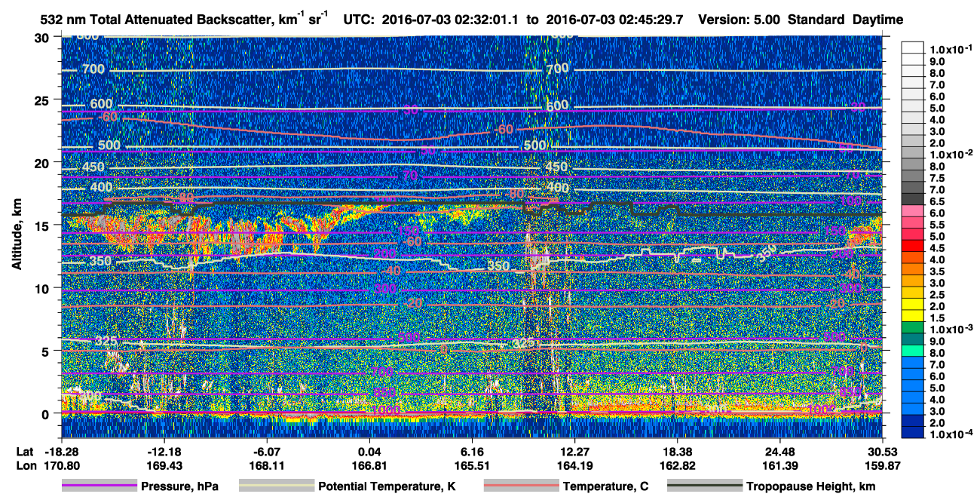
Task: Click the longitude value '168.11'
Action: pos(268,466)
